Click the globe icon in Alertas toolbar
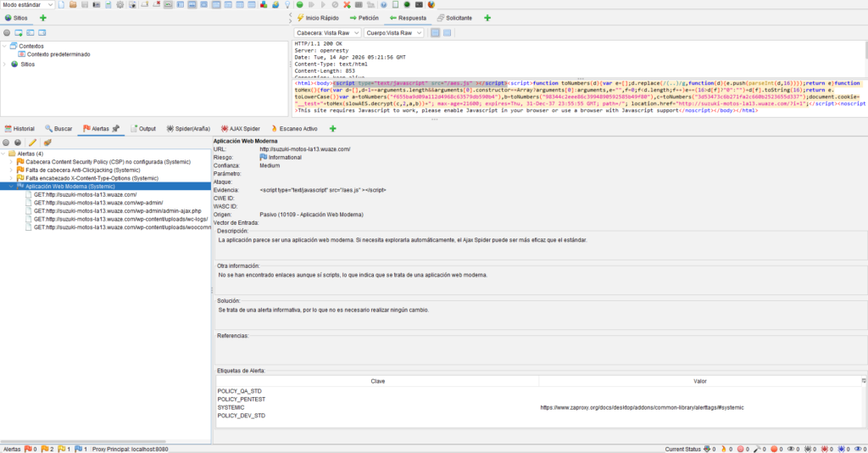The width and height of the screenshot is (868, 453). coord(18,143)
